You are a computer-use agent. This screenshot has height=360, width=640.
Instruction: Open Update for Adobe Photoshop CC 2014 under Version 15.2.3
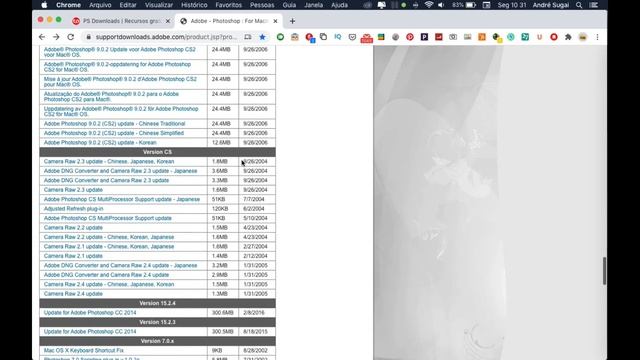tap(90, 331)
